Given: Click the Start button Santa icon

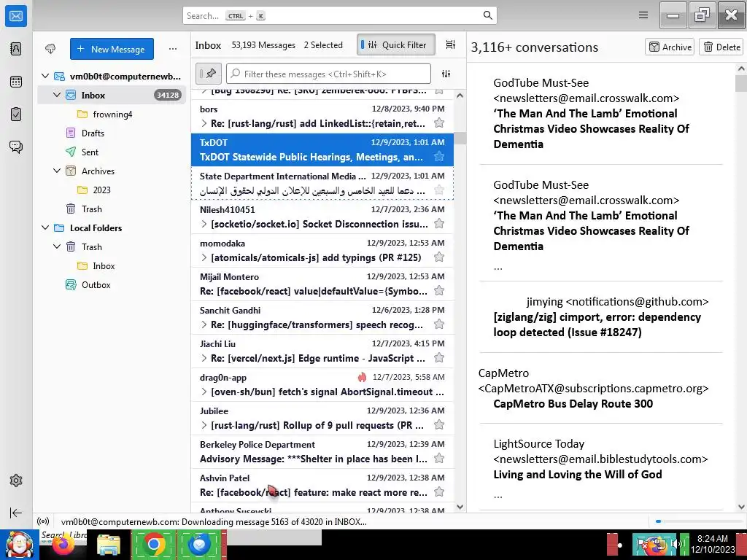Looking at the screenshot, I should coord(20,545).
